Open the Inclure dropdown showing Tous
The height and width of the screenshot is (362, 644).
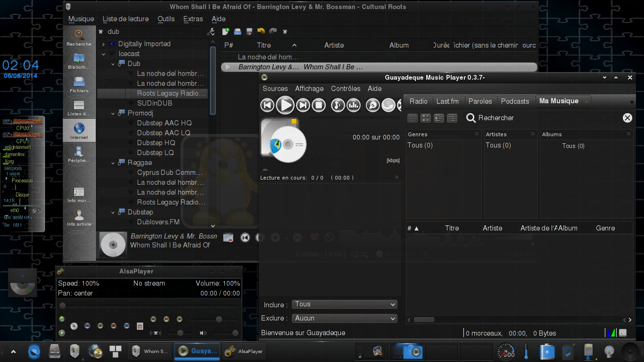coord(345,304)
